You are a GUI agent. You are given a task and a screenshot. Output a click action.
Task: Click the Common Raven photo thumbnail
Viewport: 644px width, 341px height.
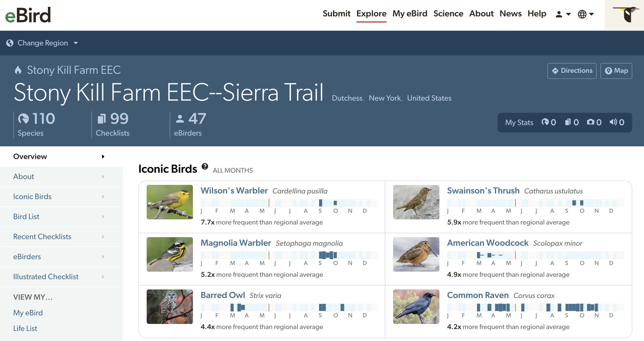coord(416,307)
